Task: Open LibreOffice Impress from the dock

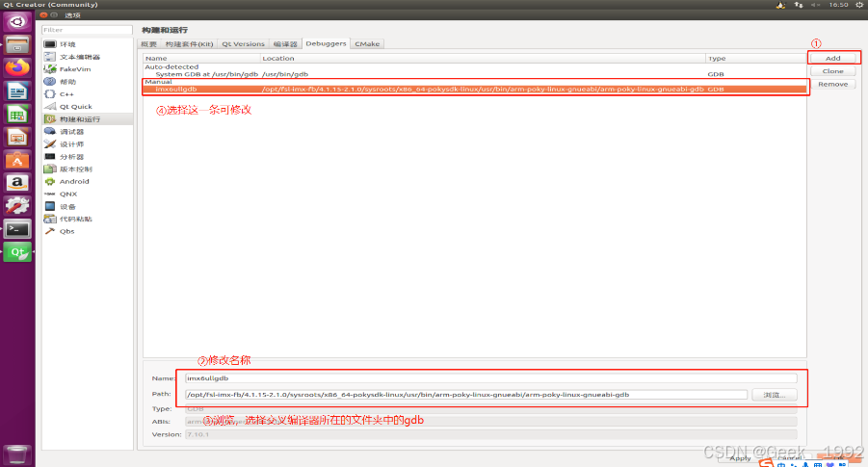Action: click(x=17, y=137)
